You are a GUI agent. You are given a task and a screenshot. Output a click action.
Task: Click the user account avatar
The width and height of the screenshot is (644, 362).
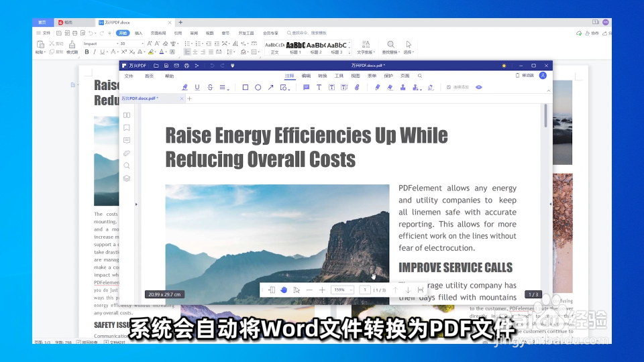point(543,76)
